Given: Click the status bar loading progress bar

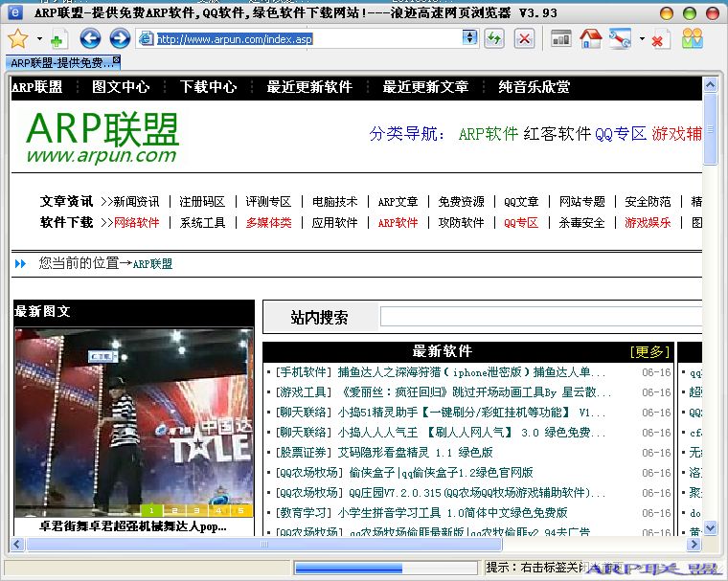Looking at the screenshot, I should pyautogui.click(x=385, y=568).
